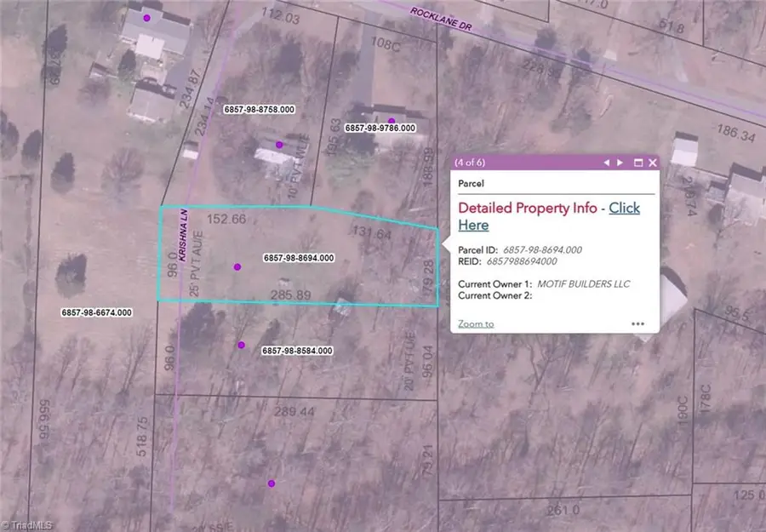Click the Zoom to link
Image resolution: width=766 pixels, height=532 pixels.
(x=475, y=323)
